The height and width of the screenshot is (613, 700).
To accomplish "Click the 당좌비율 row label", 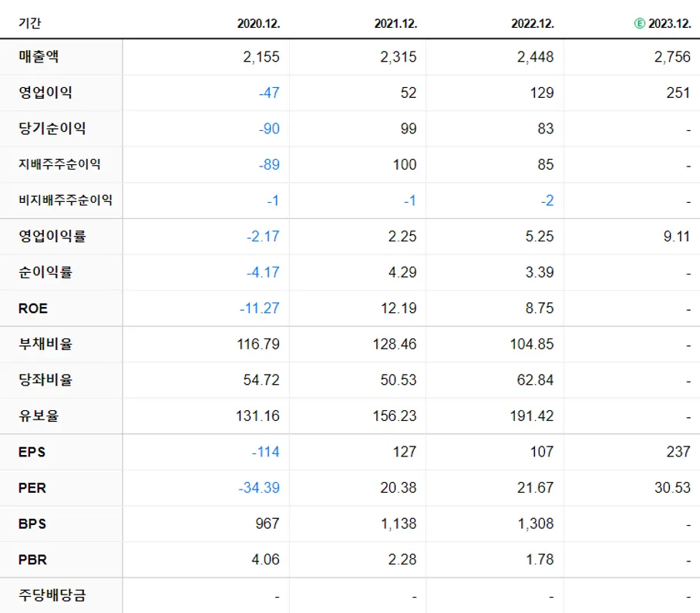I will [x=45, y=380].
